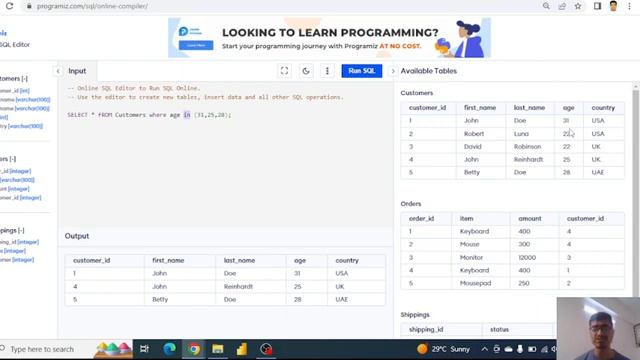Open Task View on the taskbar

[x=144, y=349]
